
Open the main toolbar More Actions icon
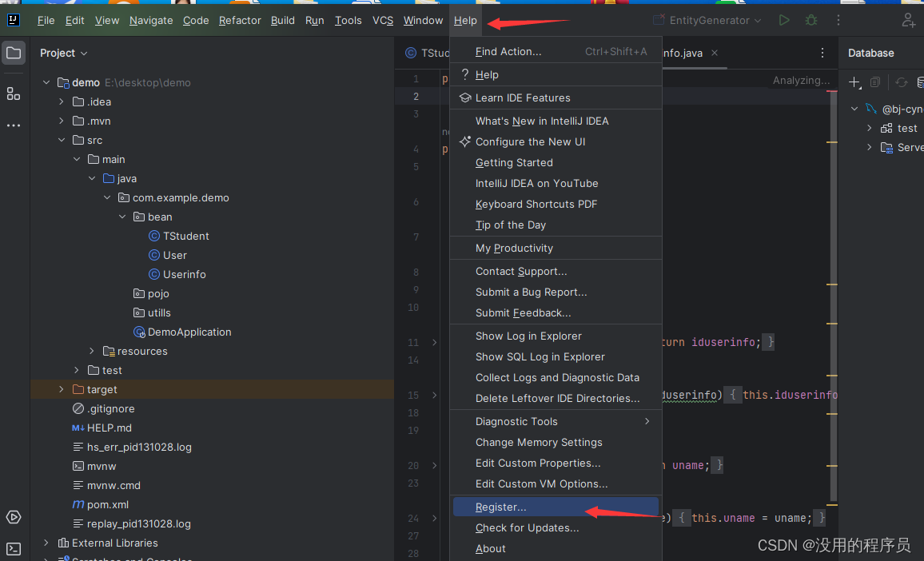click(838, 20)
